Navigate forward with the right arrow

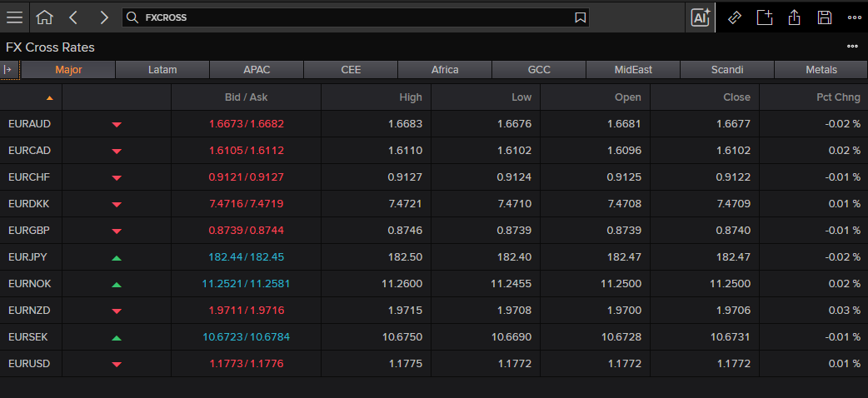tap(103, 17)
